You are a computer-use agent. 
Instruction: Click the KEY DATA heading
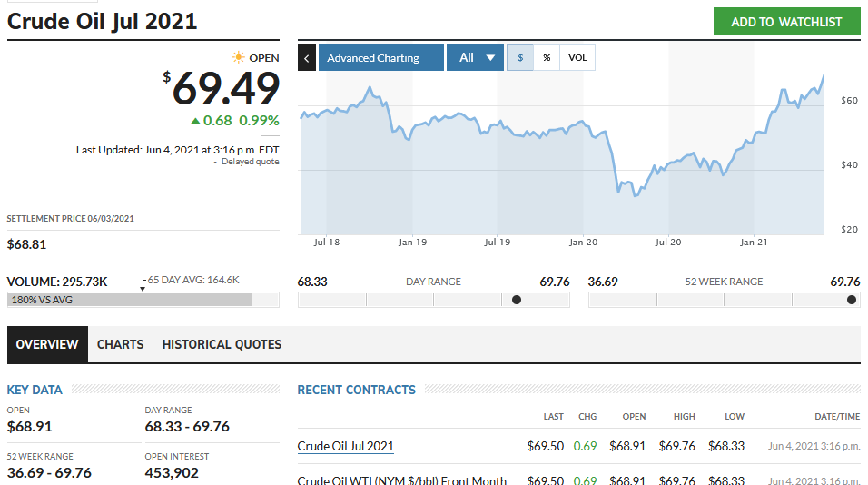(35, 390)
